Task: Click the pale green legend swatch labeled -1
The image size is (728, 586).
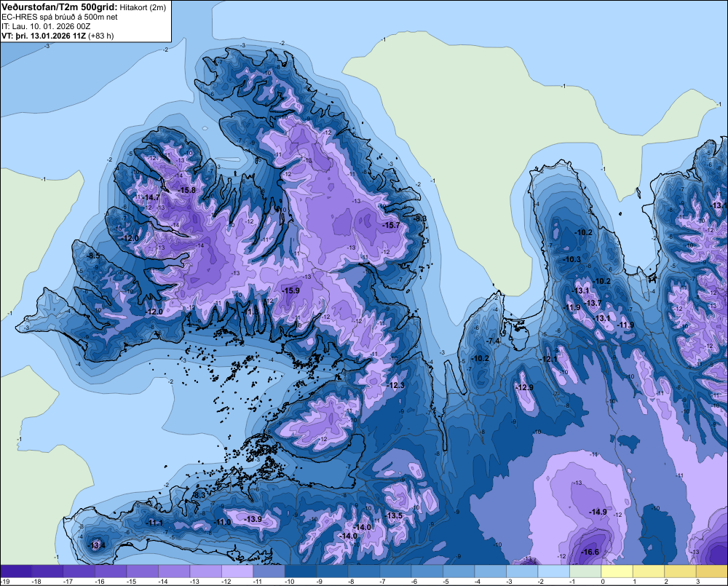Action: pos(585,571)
